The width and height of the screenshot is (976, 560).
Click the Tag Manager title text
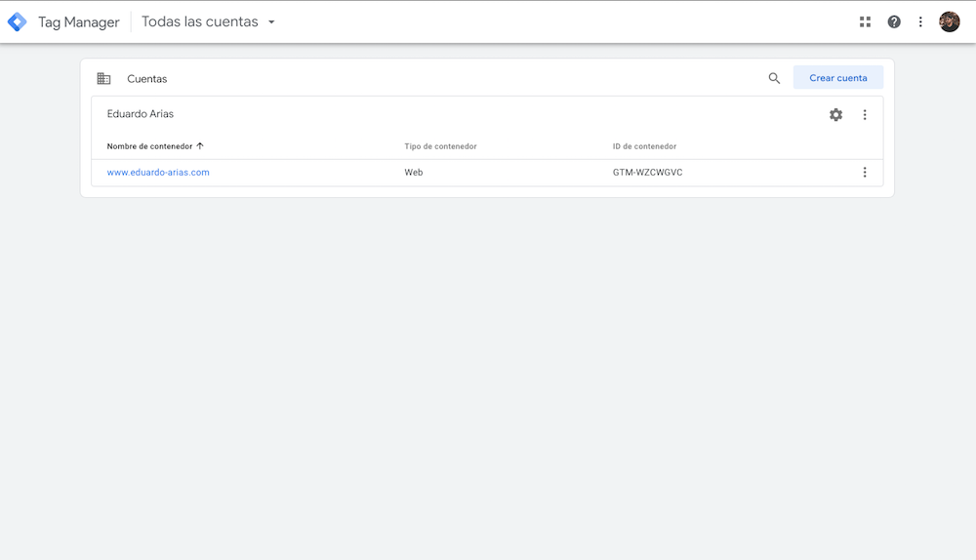coord(78,21)
